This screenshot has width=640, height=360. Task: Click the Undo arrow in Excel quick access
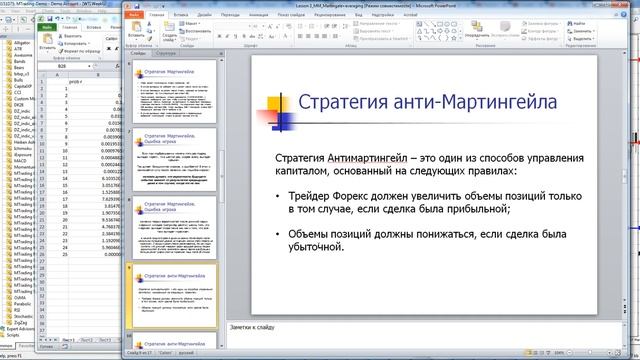click(58, 19)
